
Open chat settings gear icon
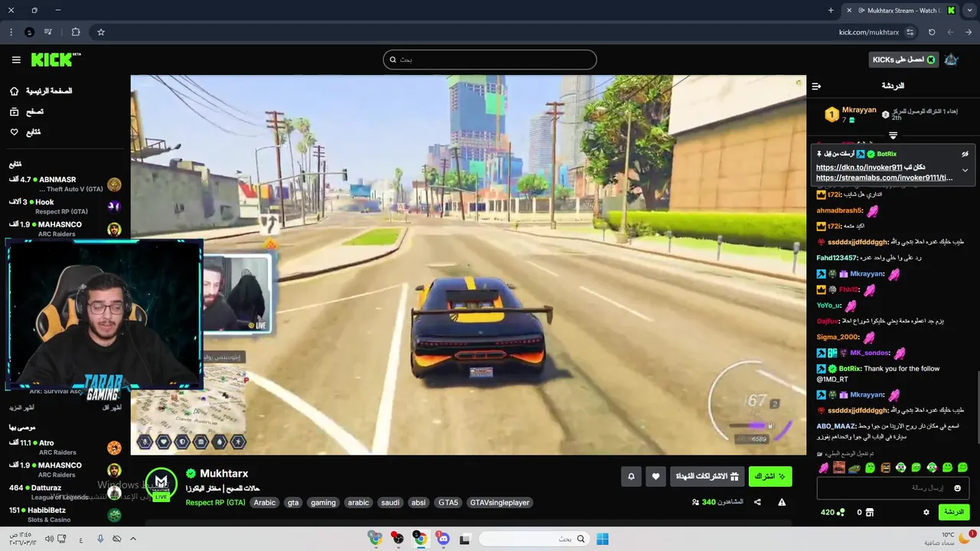[926, 512]
